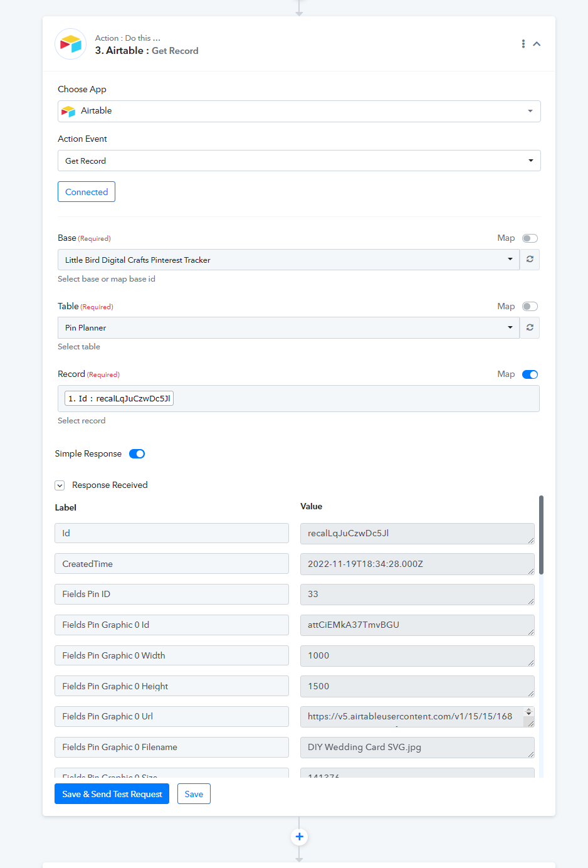
Task: Click the 2022-11-19T18:34:28.000Z value field
Action: click(x=417, y=564)
